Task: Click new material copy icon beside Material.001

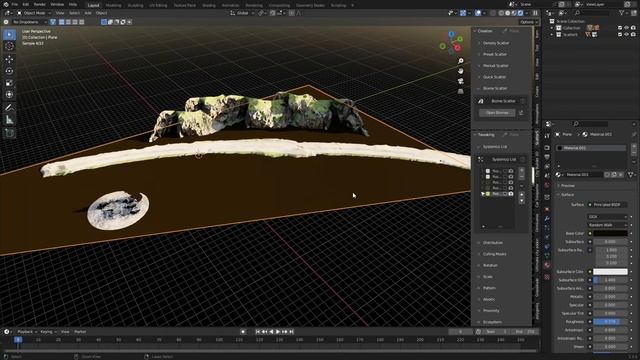Action: pos(613,175)
